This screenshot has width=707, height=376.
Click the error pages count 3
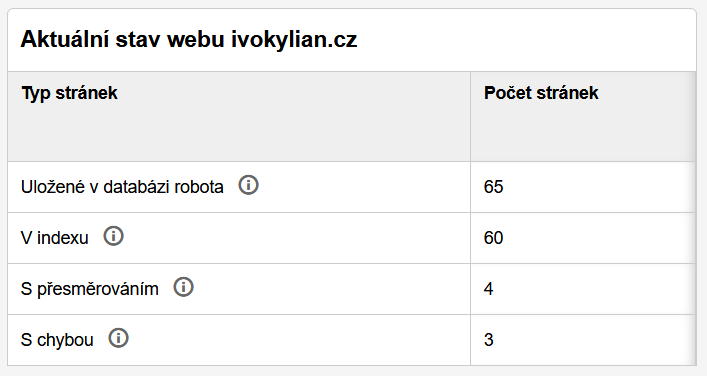(488, 339)
